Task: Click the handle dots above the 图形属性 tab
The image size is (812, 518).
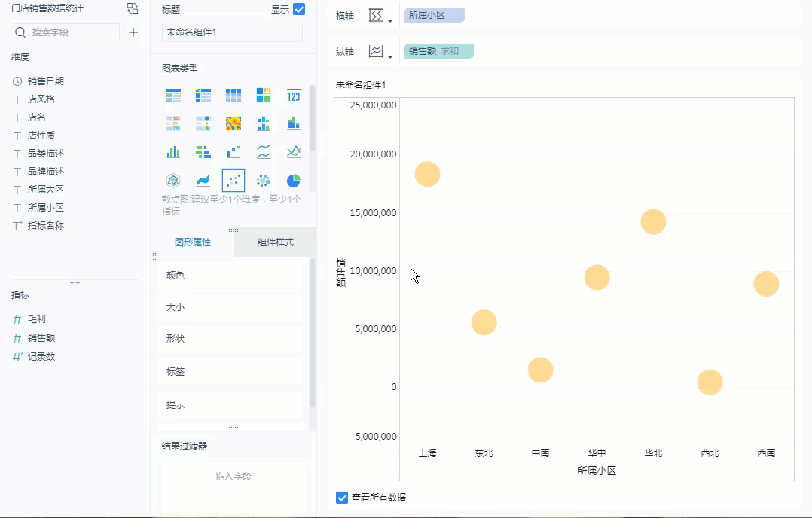Action: coord(234,230)
